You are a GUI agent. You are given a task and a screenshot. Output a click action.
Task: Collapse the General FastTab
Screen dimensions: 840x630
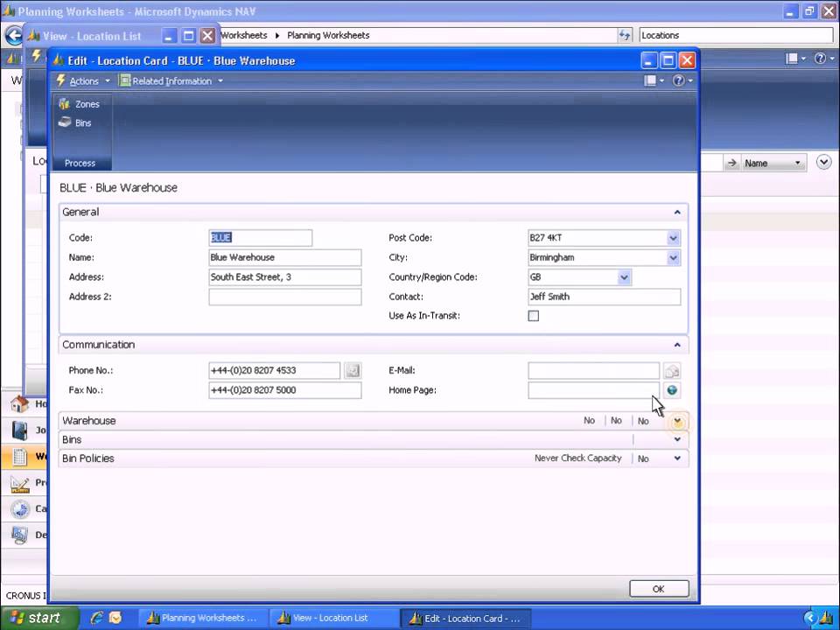click(677, 212)
